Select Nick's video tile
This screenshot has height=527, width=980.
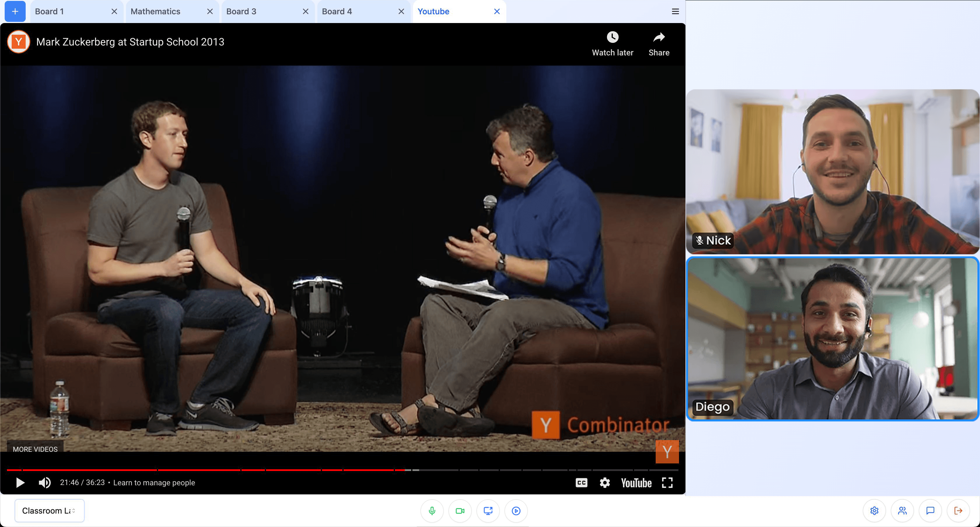coord(832,171)
